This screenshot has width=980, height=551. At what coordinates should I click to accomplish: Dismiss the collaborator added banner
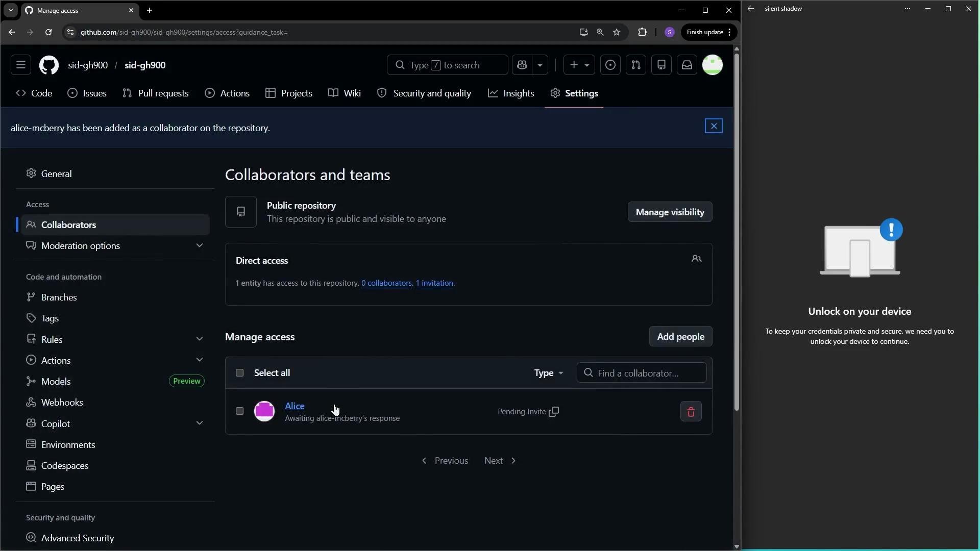tap(714, 126)
